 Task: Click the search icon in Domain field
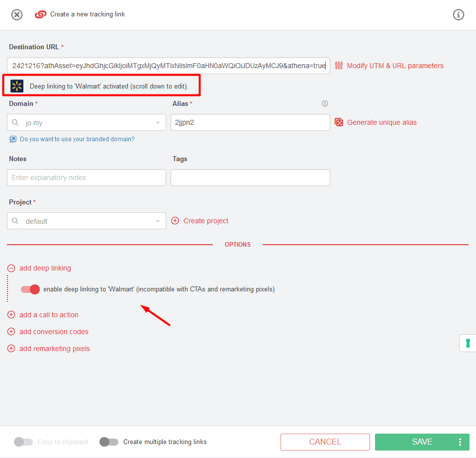point(15,123)
